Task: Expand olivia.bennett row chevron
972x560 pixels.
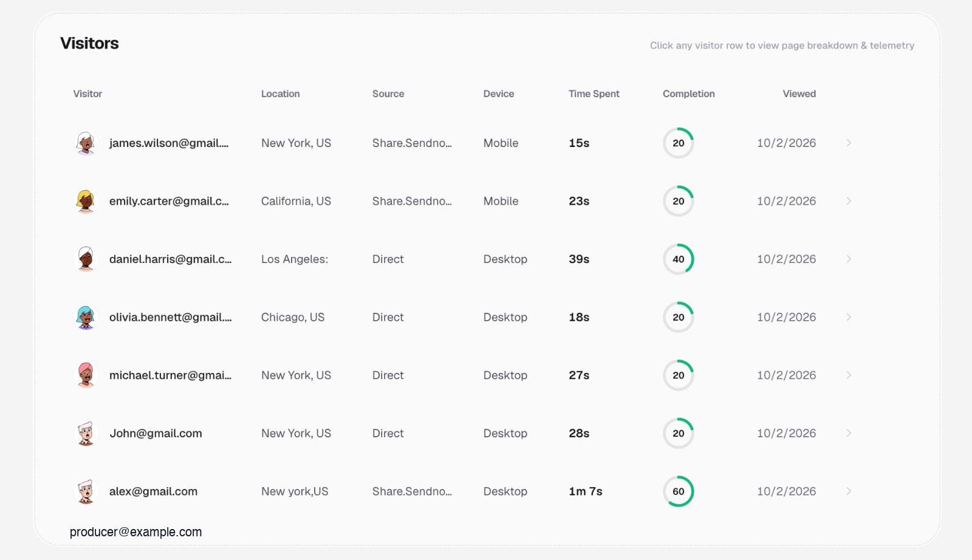Action: pyautogui.click(x=849, y=317)
